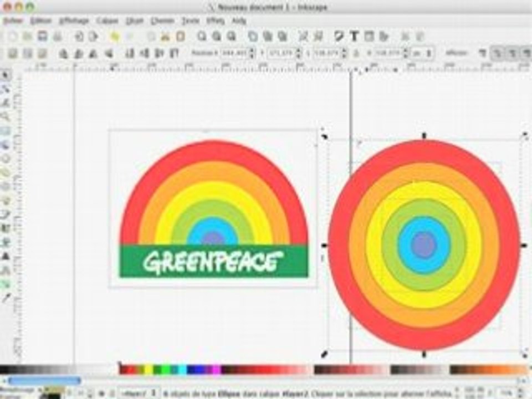Open the px units dropdown
Screen dimensions: 532x399
coord(422,53)
